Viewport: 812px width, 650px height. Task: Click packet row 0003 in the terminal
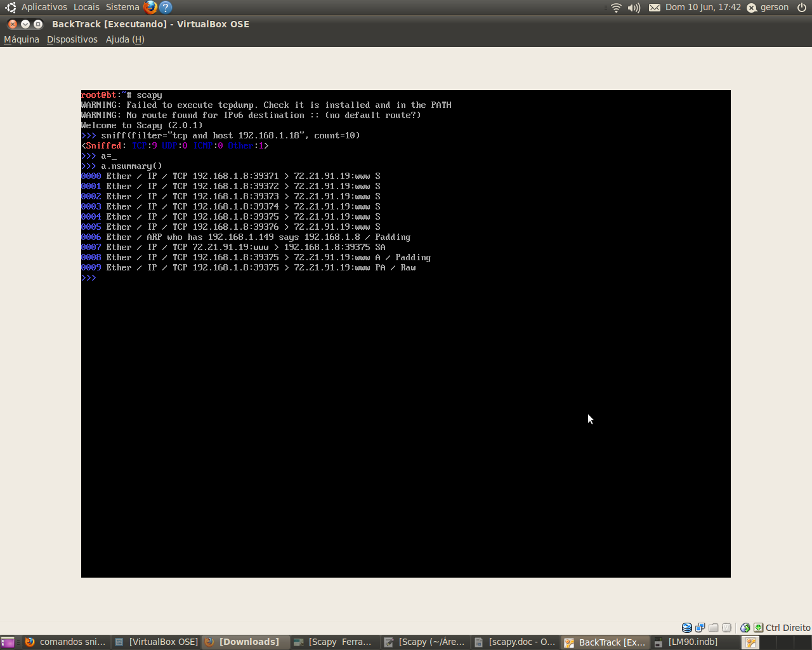231,207
